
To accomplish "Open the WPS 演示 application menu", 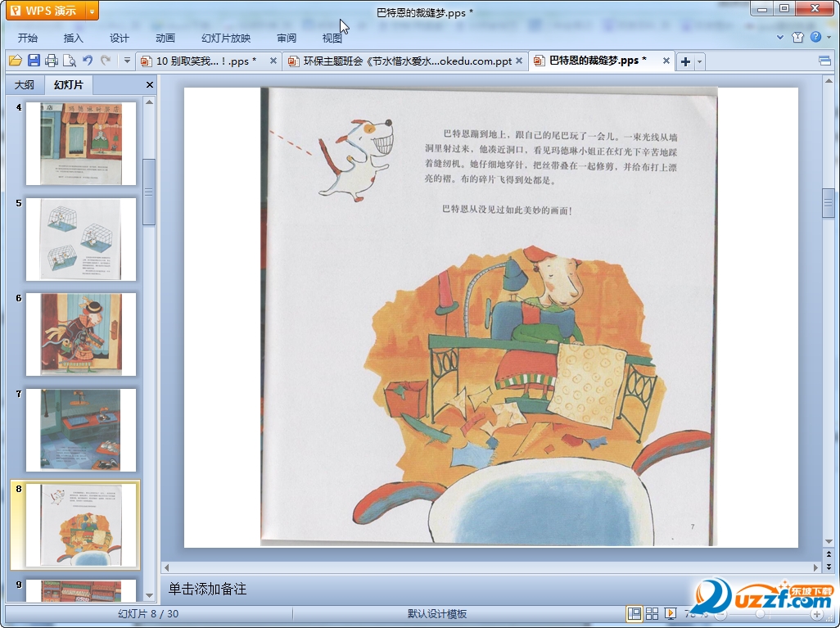I will tap(47, 11).
